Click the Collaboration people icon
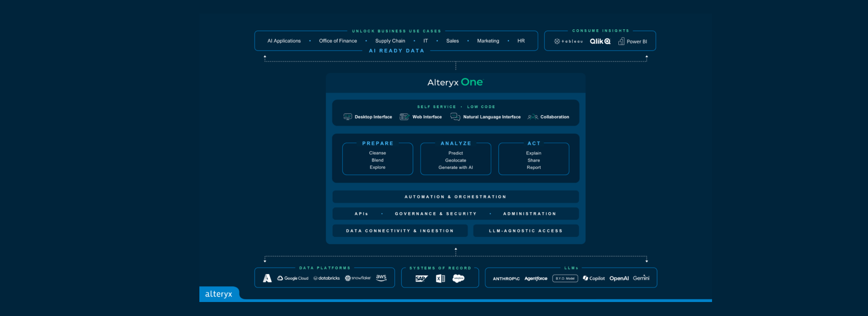Screen dimensions: 868x316 click(533, 117)
